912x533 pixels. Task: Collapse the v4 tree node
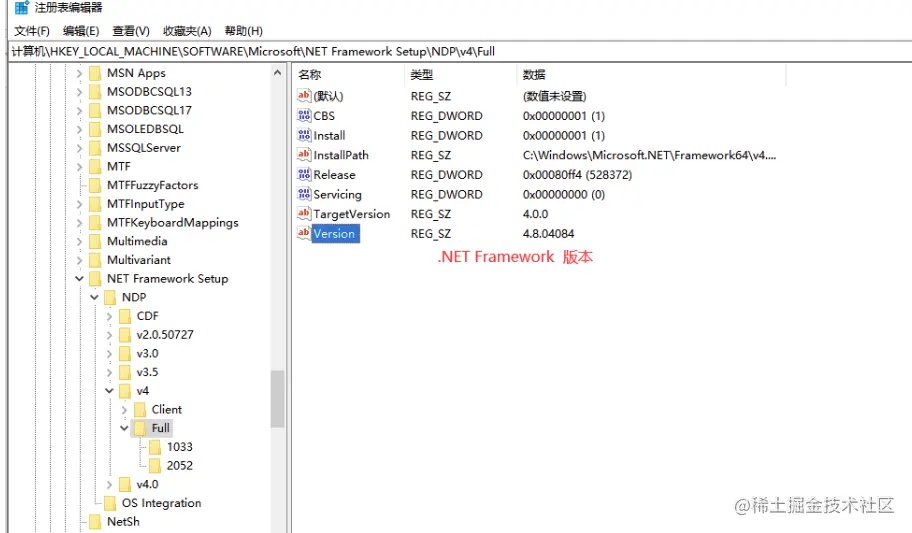click(109, 390)
